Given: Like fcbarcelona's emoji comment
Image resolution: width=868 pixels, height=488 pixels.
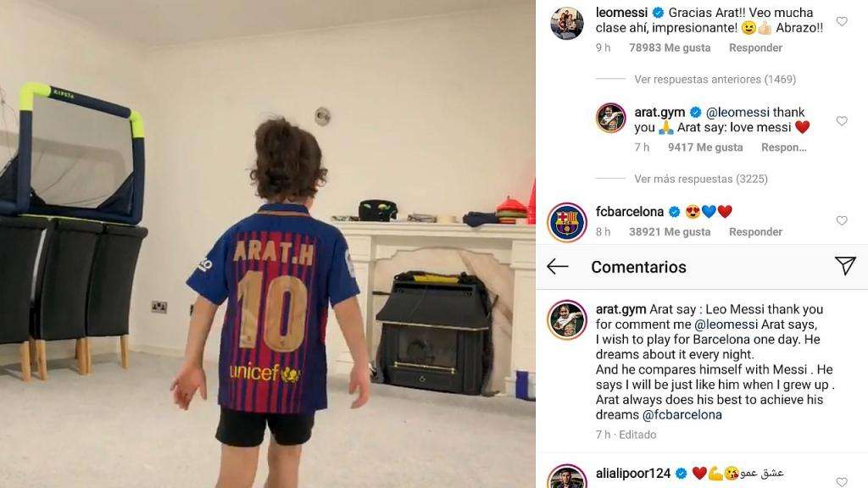Looking at the screenshot, I should [x=842, y=220].
